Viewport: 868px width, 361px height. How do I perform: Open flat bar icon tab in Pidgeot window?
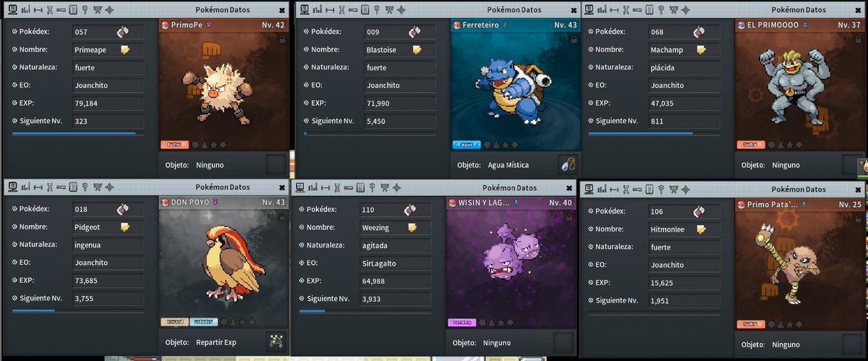pyautogui.click(x=61, y=187)
